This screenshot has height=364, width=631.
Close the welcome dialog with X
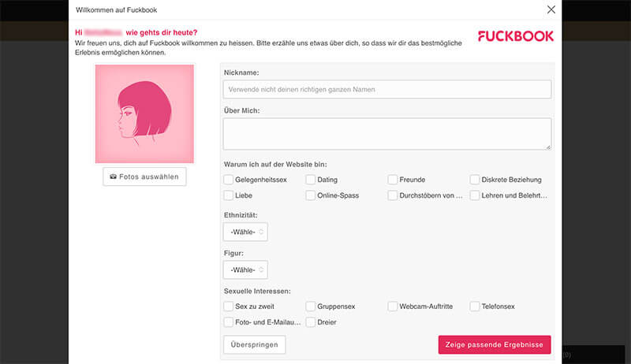coord(551,10)
